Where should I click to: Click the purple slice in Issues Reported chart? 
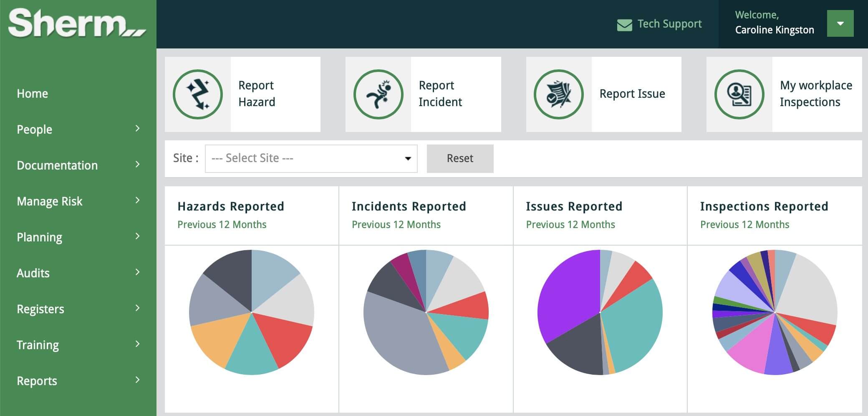click(x=568, y=292)
